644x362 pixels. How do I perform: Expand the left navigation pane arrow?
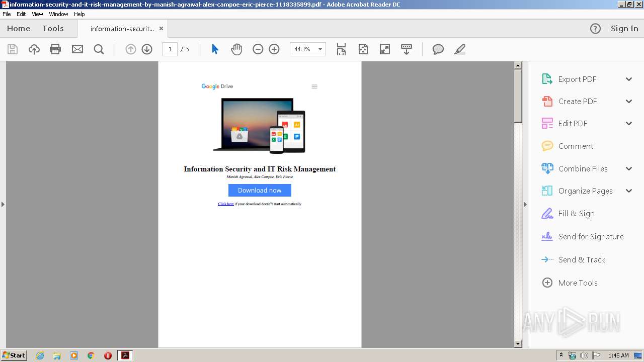coord(3,204)
